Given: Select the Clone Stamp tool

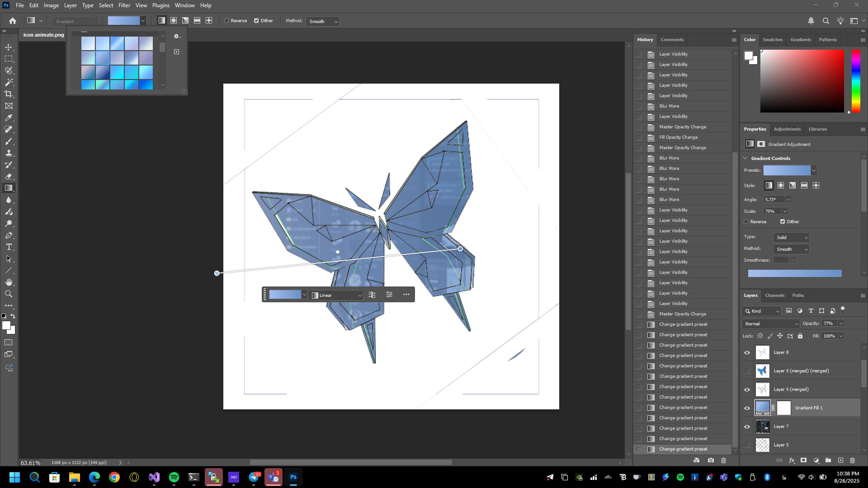Looking at the screenshot, I should coord(9,153).
